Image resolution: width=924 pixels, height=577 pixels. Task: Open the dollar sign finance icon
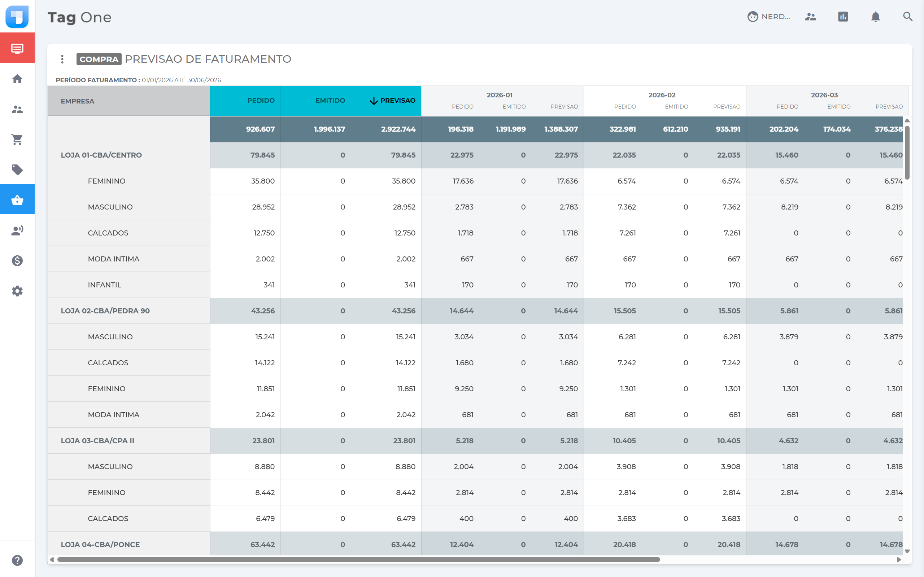pos(17,261)
